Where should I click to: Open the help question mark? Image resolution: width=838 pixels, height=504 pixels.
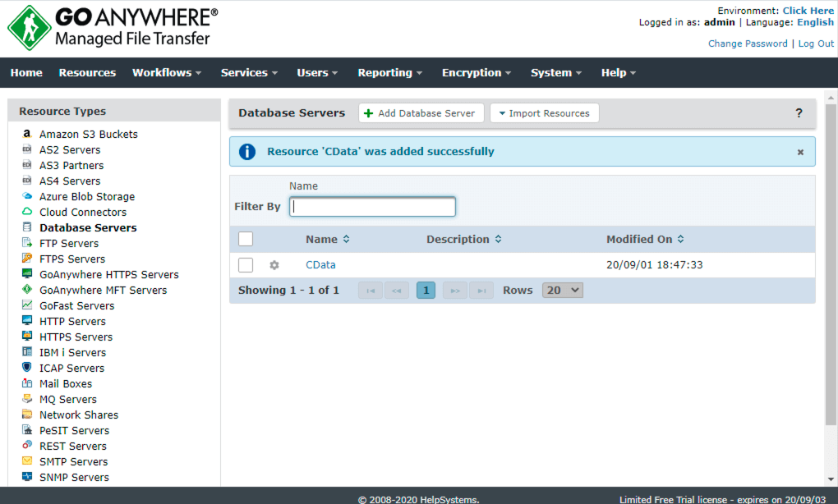click(799, 112)
